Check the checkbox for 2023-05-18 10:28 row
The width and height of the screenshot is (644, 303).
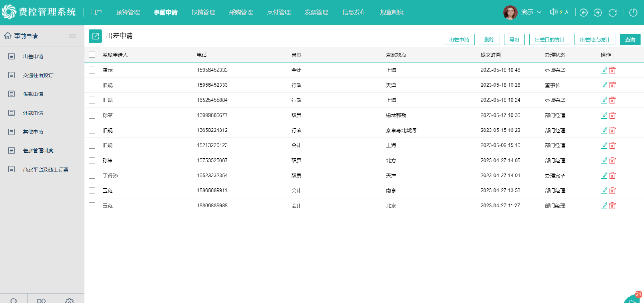[x=92, y=85]
